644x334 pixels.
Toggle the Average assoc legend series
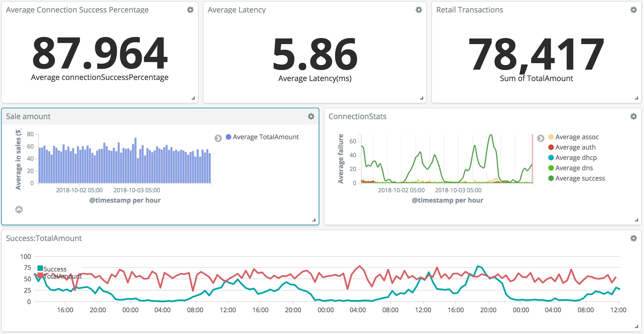574,137
